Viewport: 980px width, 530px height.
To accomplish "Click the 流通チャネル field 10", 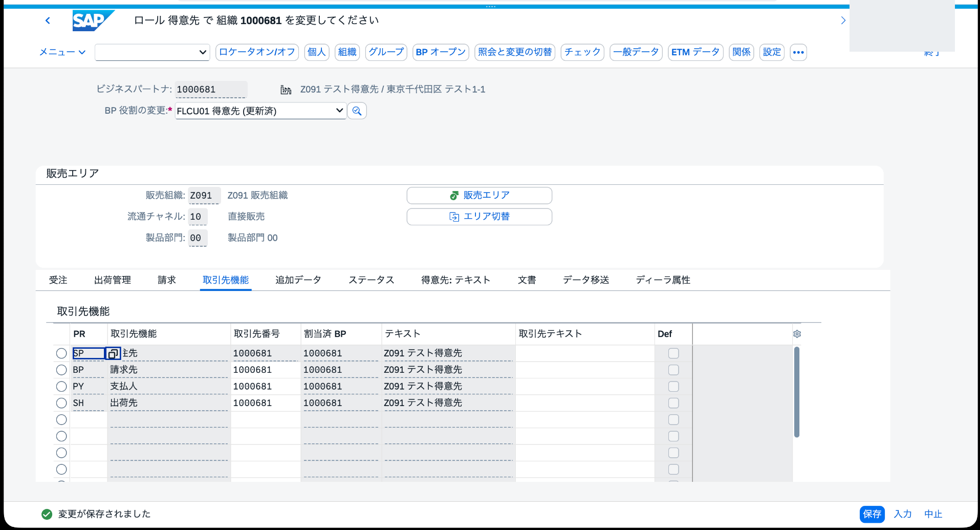I will [x=198, y=217].
